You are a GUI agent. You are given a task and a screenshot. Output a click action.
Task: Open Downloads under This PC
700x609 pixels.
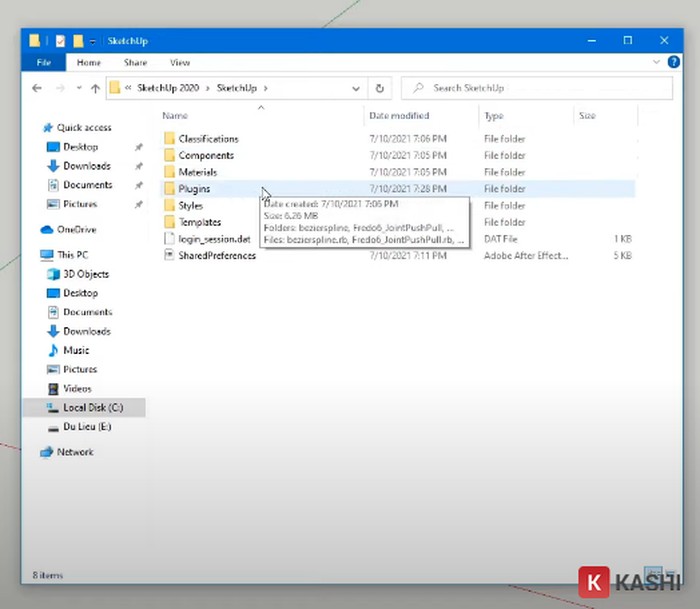tap(87, 331)
